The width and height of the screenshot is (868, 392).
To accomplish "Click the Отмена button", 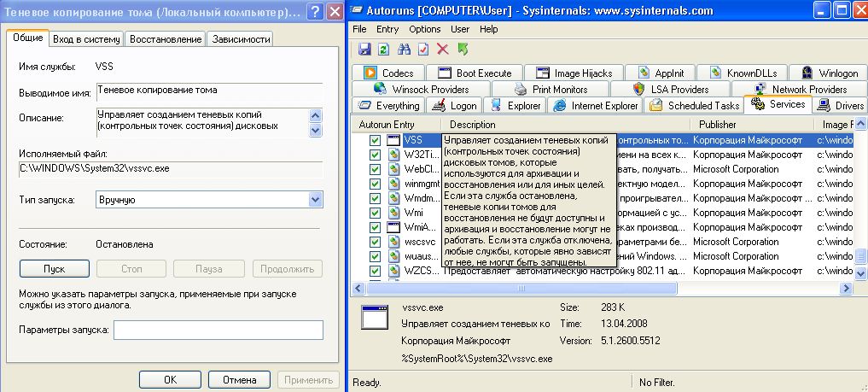I will [239, 380].
